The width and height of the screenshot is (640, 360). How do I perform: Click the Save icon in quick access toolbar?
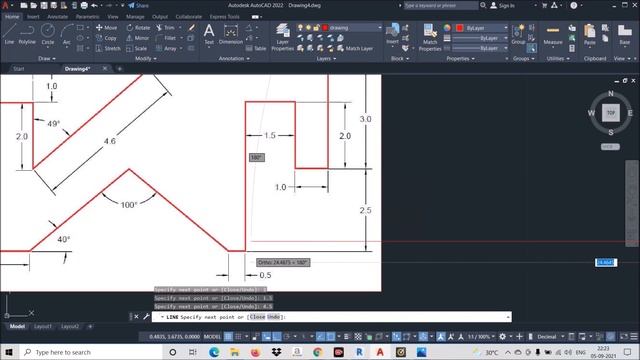(x=44, y=5)
